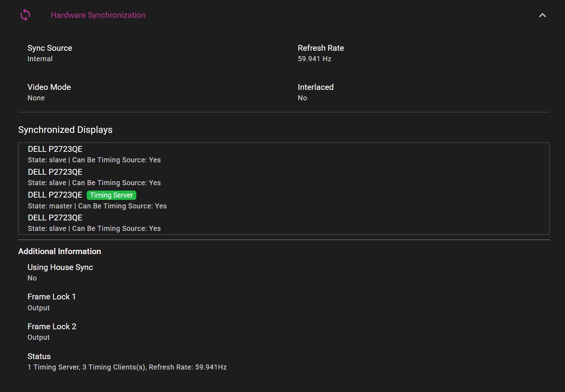Click the Synchronized Displays heading
Image resolution: width=565 pixels, height=392 pixels.
tap(65, 130)
